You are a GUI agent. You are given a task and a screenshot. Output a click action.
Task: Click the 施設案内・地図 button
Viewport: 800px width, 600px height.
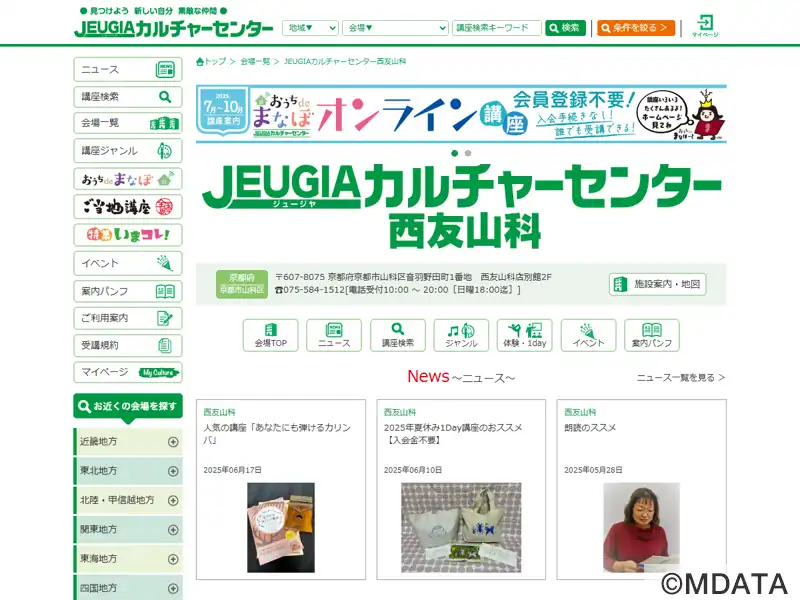[657, 284]
